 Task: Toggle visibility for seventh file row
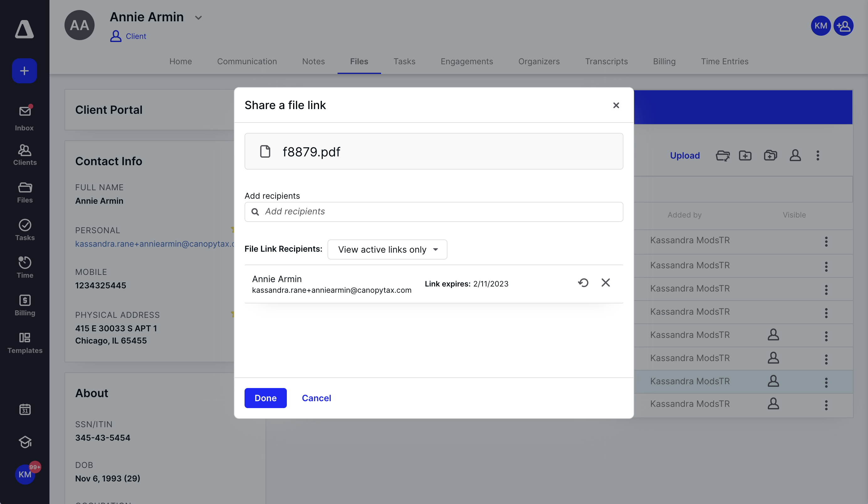pos(773,381)
